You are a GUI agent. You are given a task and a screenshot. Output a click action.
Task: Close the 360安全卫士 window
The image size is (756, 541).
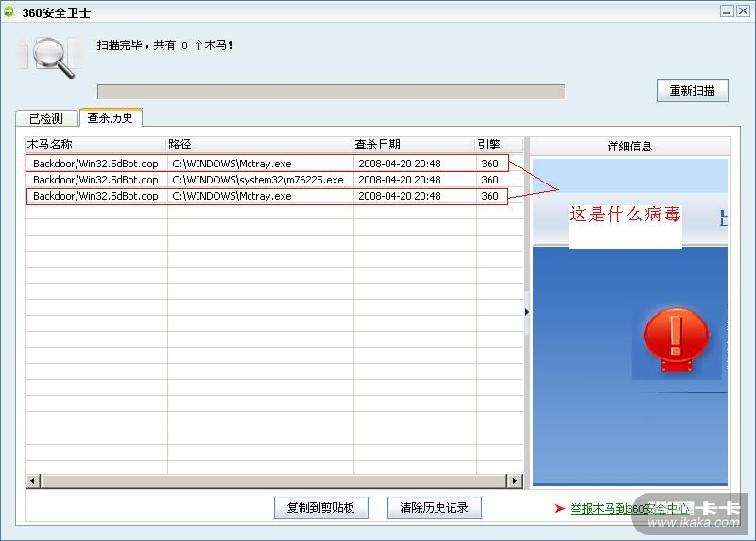(x=743, y=11)
